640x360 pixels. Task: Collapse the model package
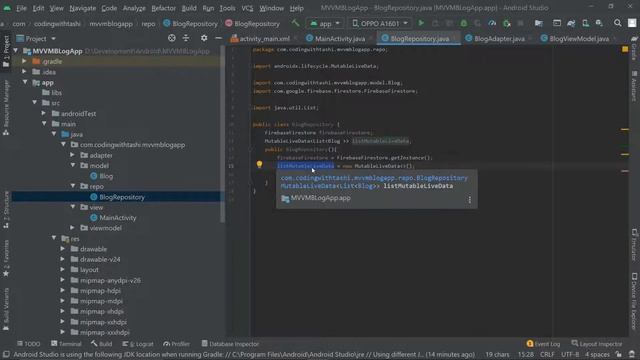[73, 166]
